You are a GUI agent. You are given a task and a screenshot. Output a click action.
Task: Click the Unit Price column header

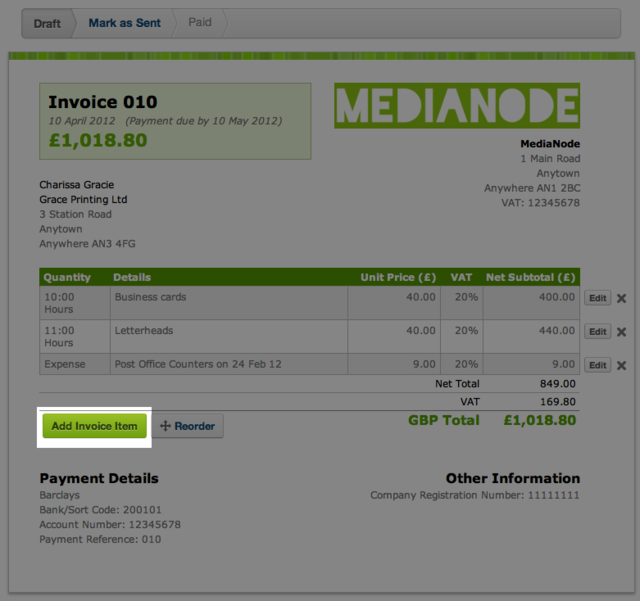pyautogui.click(x=397, y=277)
